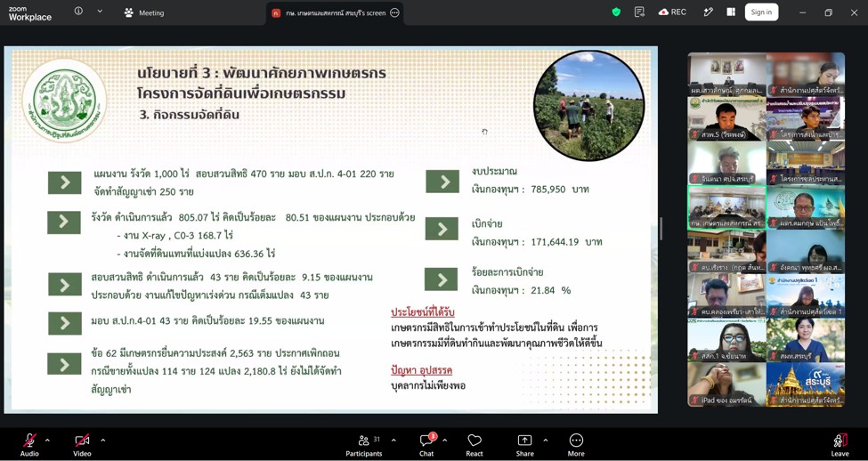868x461 pixels.
Task: Open the React menu
Action: pos(475,445)
